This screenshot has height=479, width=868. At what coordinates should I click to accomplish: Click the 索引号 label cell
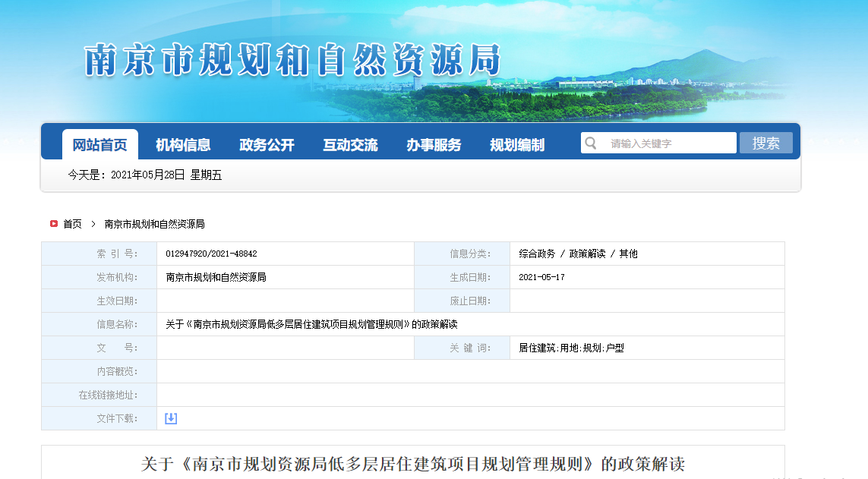pyautogui.click(x=99, y=254)
